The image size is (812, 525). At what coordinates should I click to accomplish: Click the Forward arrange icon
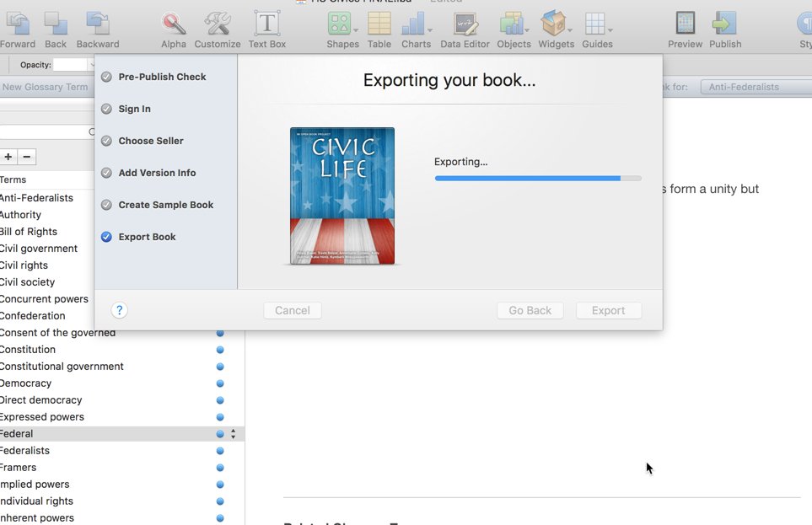[18, 24]
